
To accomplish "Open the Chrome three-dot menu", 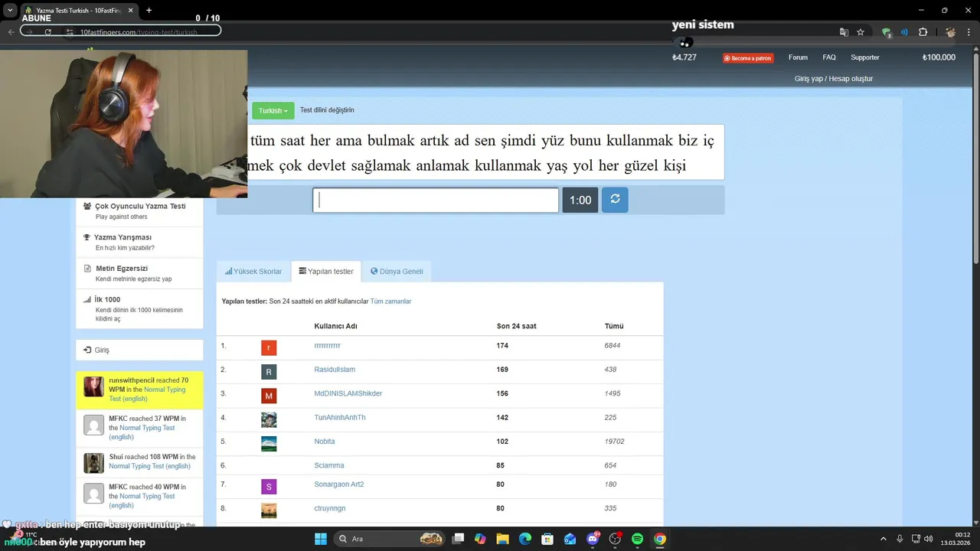I will click(970, 32).
